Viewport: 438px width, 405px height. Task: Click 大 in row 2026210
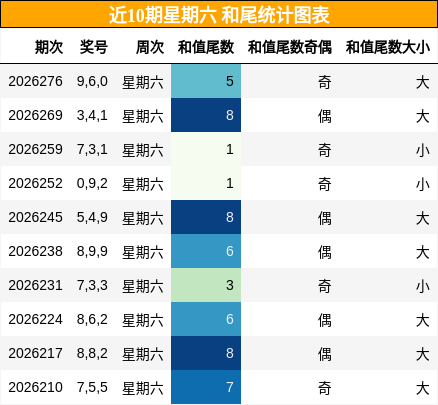pos(423,388)
